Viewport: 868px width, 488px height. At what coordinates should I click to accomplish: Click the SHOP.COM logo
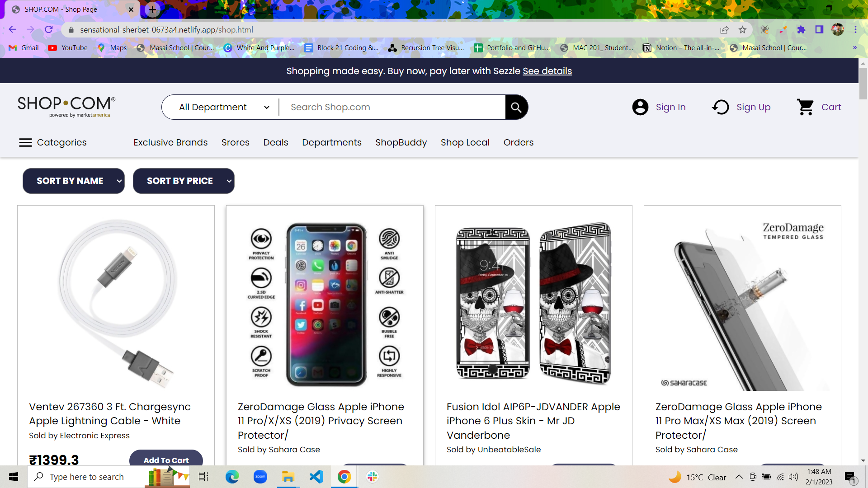click(66, 107)
